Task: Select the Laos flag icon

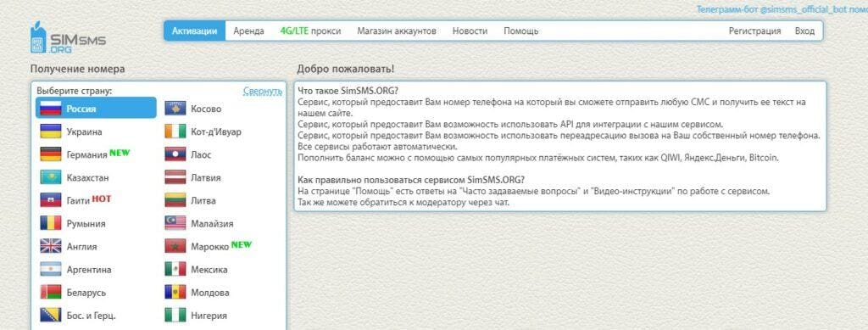Action: click(x=175, y=154)
